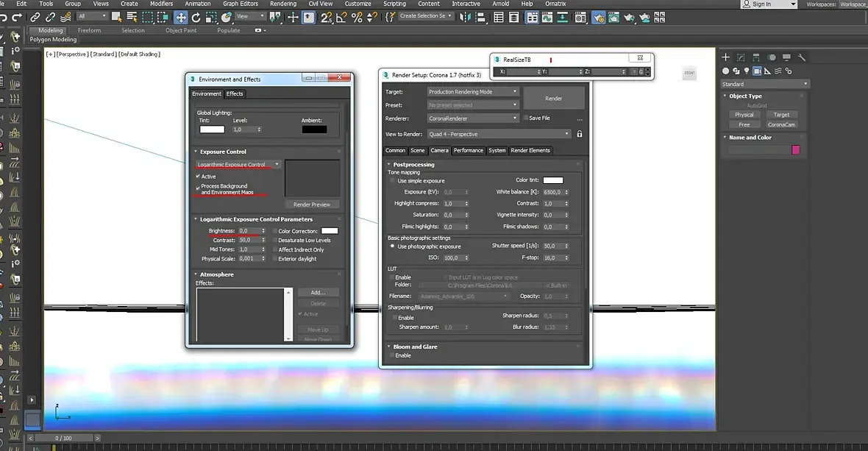Select the Lights category lightbulb icon

coord(747,71)
